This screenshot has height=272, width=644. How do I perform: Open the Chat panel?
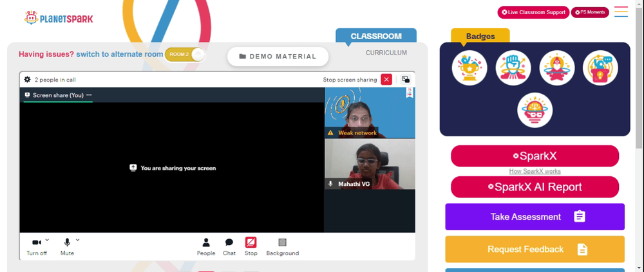[x=229, y=248]
